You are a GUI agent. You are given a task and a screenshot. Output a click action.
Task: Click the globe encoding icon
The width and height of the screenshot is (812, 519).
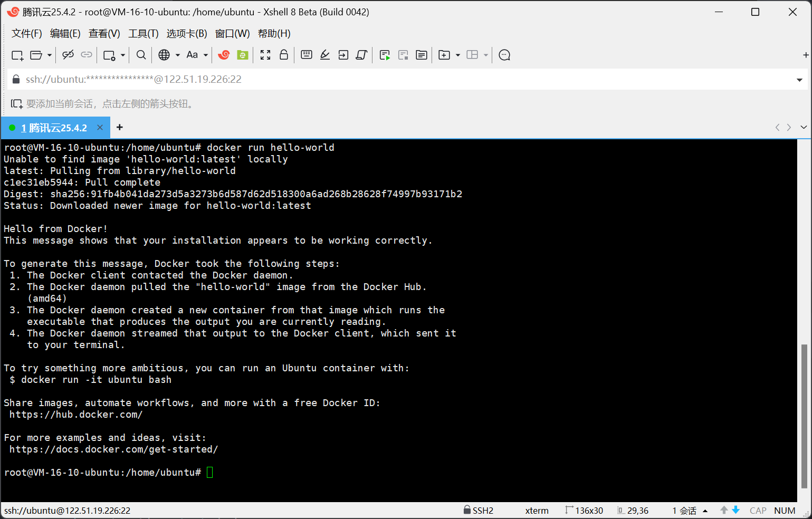click(164, 55)
